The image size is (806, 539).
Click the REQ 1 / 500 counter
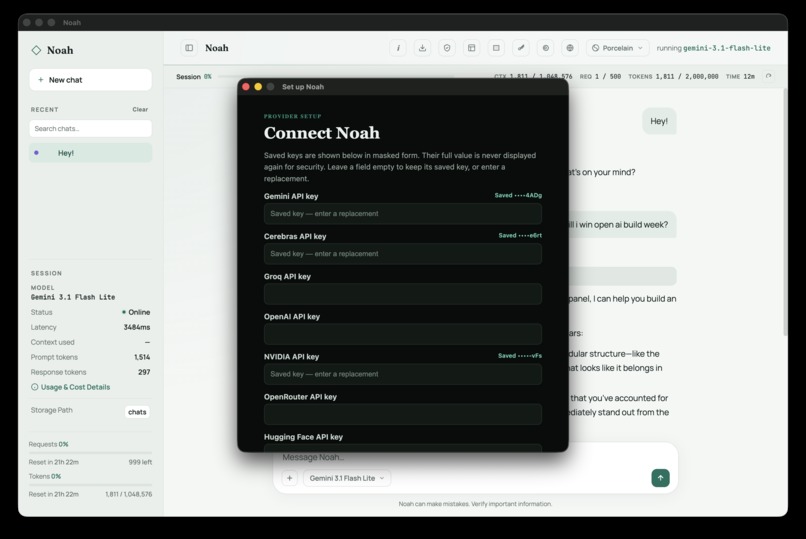[600, 76]
